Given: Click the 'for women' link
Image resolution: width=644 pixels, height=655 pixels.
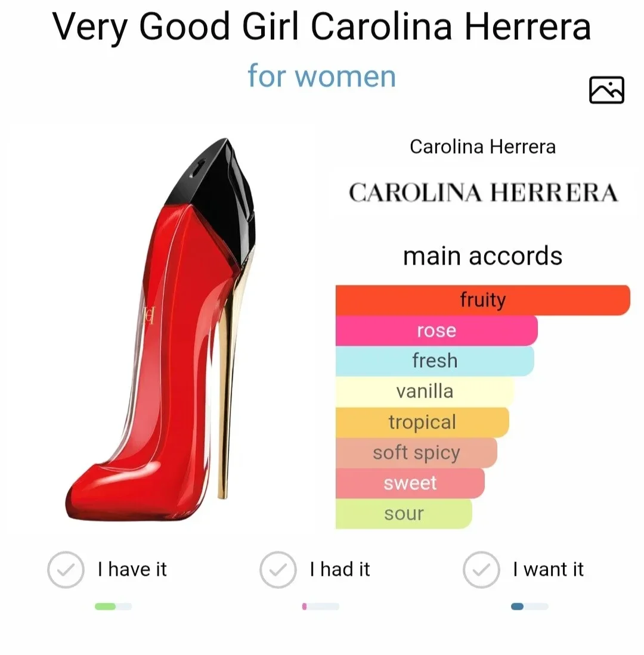Looking at the screenshot, I should pyautogui.click(x=322, y=76).
